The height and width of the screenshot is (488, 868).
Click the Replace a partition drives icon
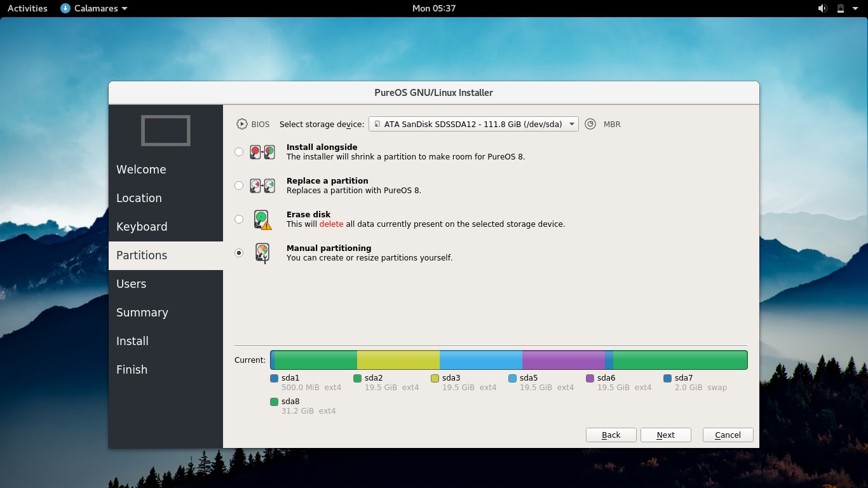coord(261,185)
